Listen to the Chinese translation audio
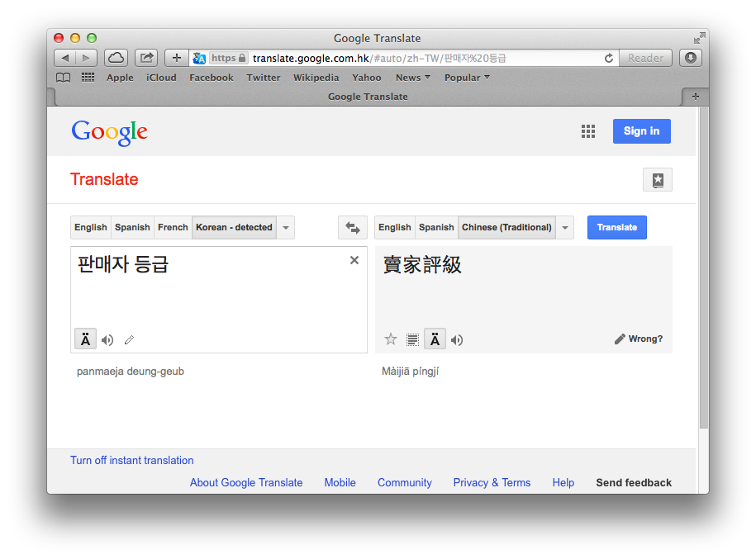The image size is (756, 559). 457,339
